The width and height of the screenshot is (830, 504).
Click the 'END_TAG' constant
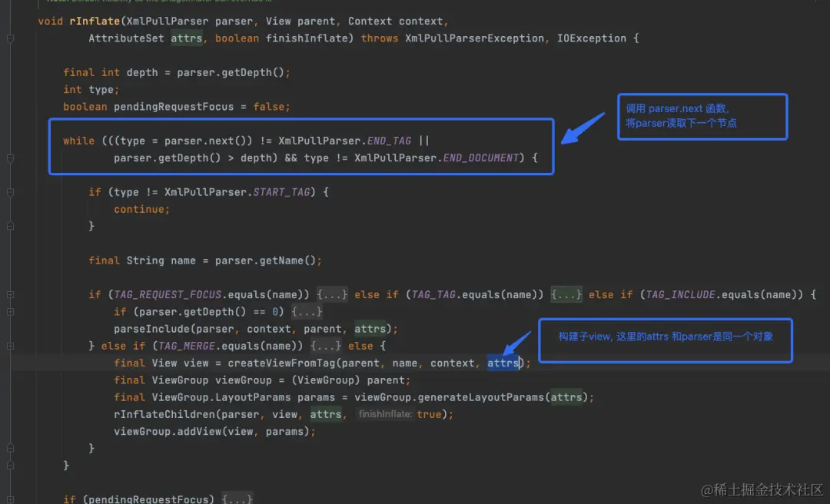tap(389, 141)
